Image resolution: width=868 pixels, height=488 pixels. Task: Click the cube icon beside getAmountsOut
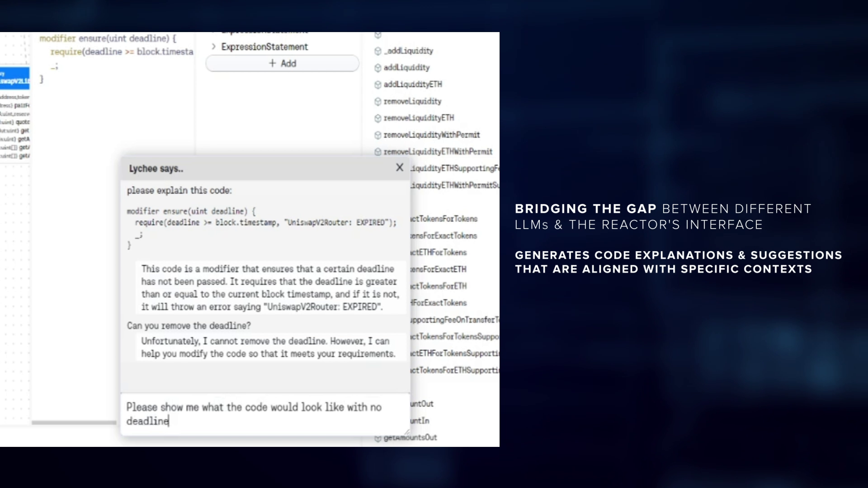pos(378,438)
